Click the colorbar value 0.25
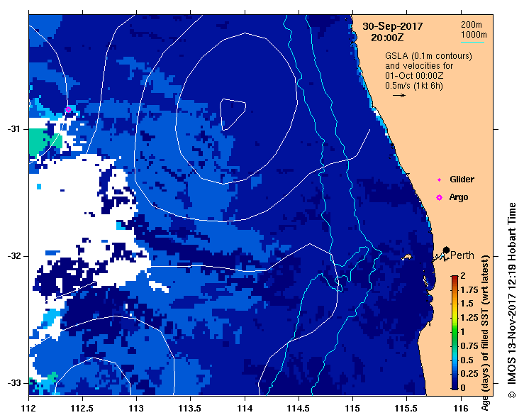524x420 pixels. [469, 374]
